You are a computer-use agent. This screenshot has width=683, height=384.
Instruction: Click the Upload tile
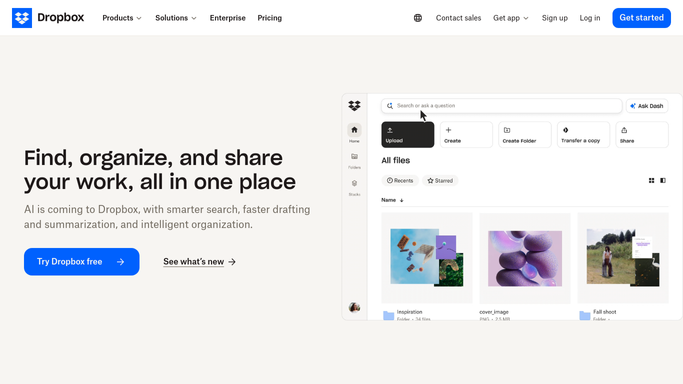(408, 135)
